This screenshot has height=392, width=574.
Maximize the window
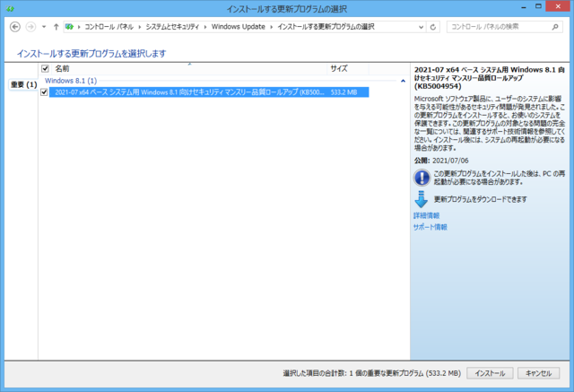pos(538,6)
